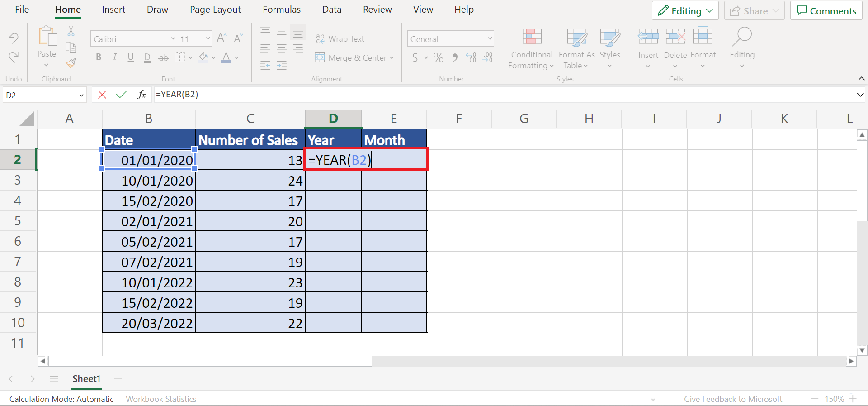Switch to the Insert tab

[x=113, y=10]
